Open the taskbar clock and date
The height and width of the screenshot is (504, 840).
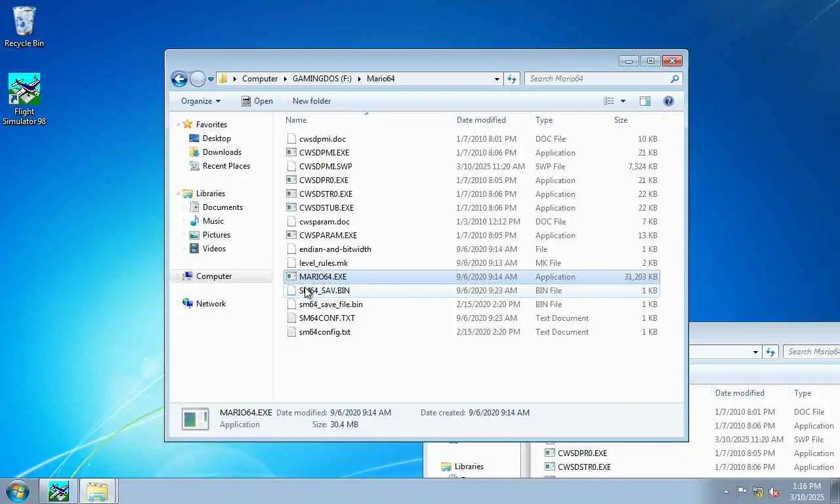(807, 492)
